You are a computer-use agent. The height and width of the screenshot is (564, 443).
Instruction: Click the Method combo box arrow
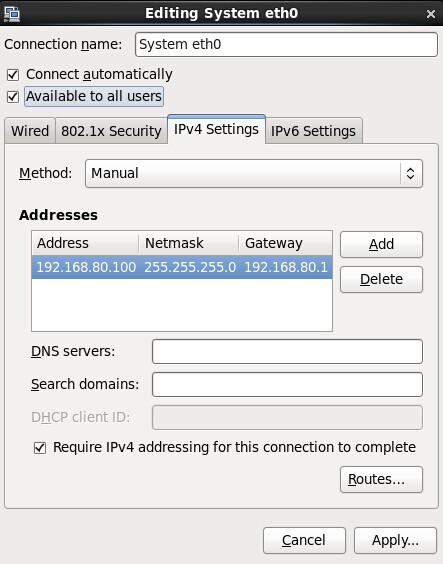pyautogui.click(x=410, y=174)
